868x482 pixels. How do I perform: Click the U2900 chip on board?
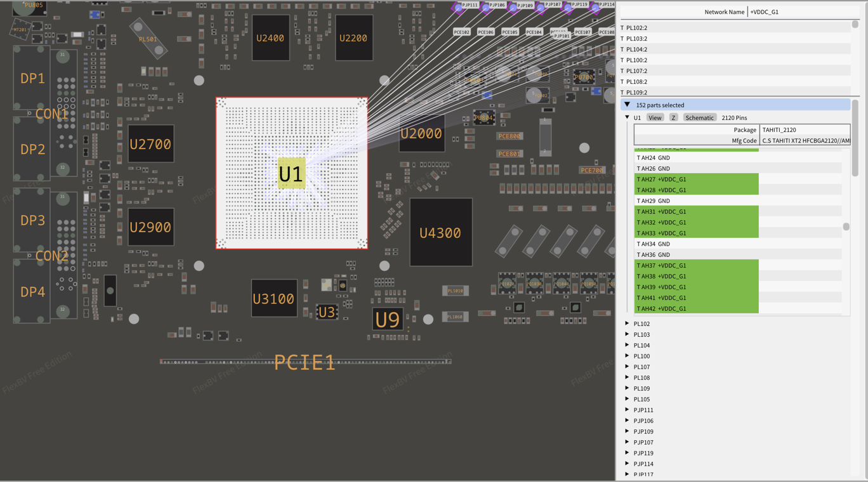tap(150, 227)
